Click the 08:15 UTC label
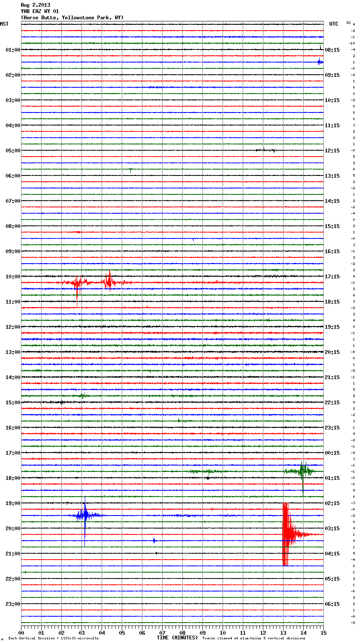The width and height of the screenshot is (357, 644). coord(332,50)
